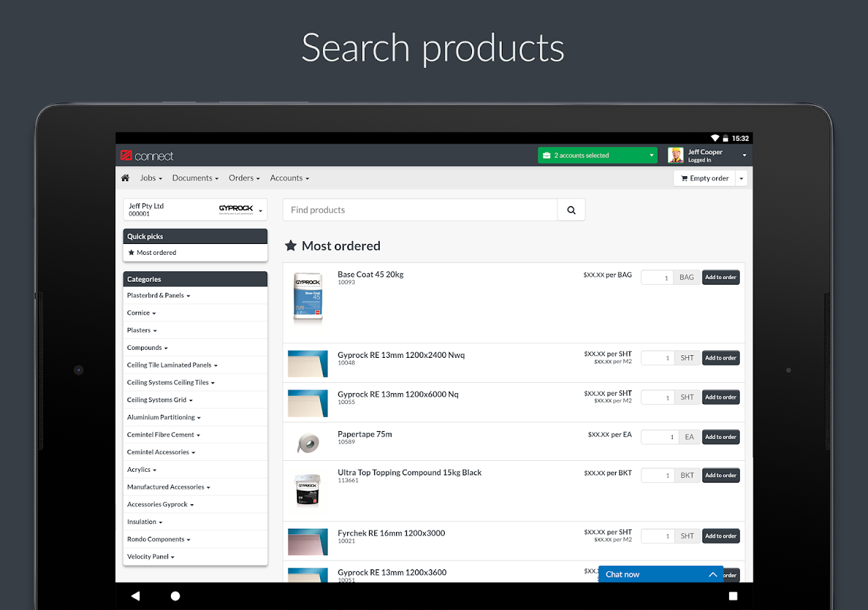Screen dimensions: 868x610
Task: Expand the Compounds category
Action: [195, 348]
